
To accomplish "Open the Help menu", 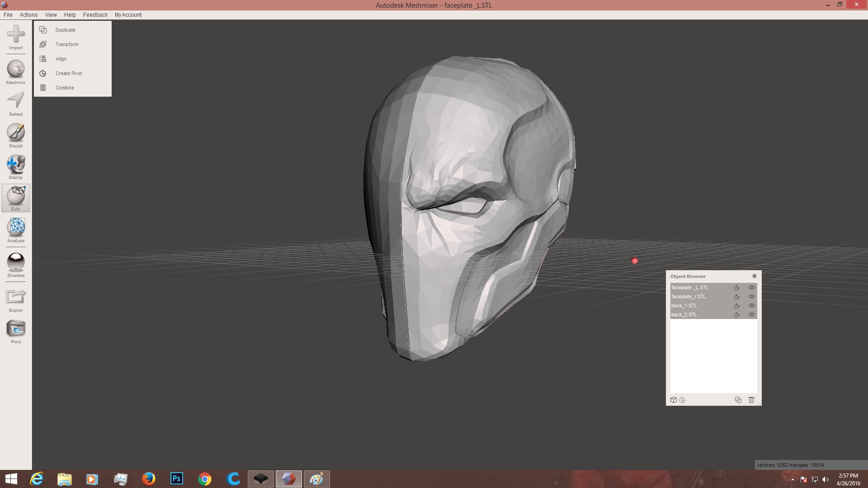I will [70, 15].
